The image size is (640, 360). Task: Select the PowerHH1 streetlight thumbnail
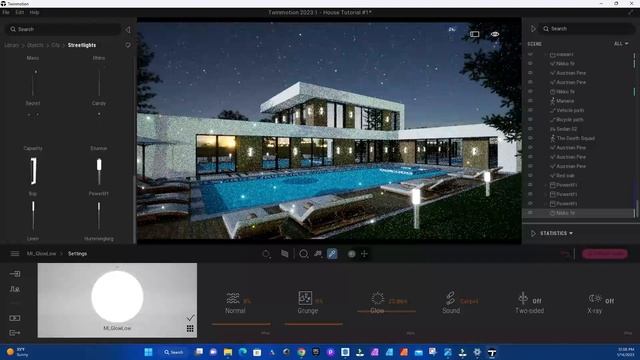[x=99, y=171]
